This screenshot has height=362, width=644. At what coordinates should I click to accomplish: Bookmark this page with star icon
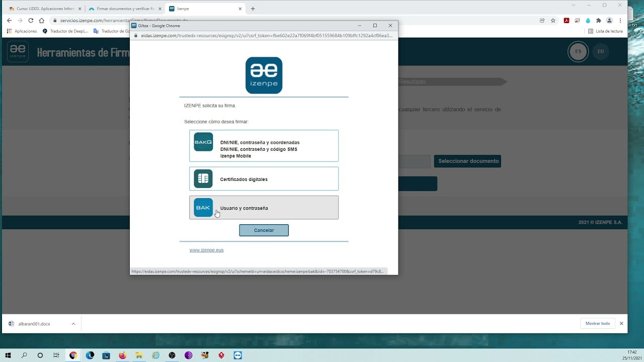coord(553,21)
